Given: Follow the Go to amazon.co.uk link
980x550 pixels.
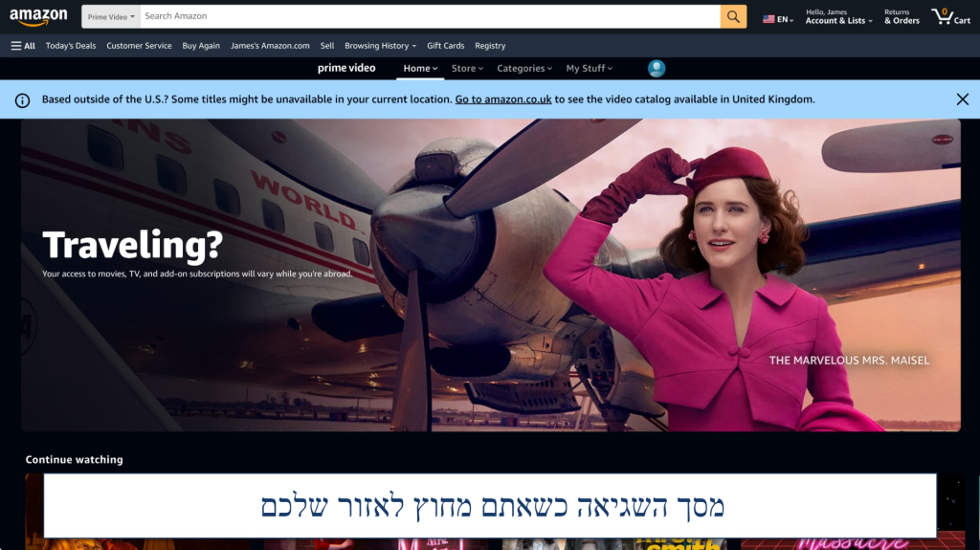Looking at the screenshot, I should 501,99.
